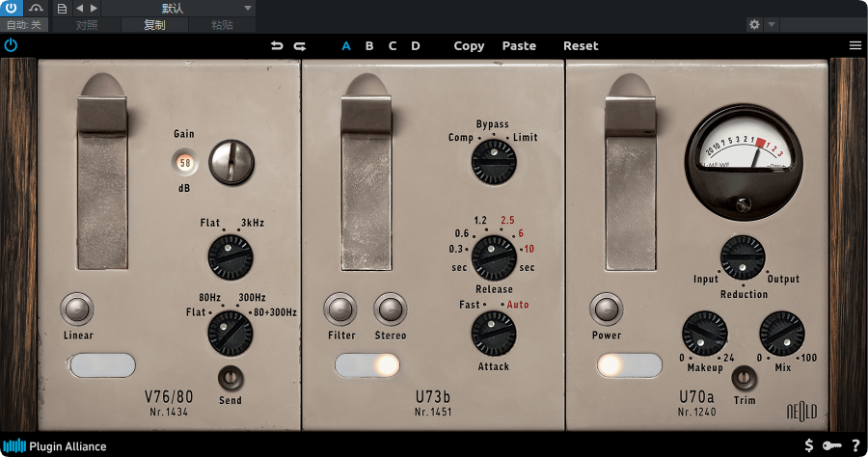The height and width of the screenshot is (457, 868).
Task: Select settings slot A
Action: tap(346, 46)
